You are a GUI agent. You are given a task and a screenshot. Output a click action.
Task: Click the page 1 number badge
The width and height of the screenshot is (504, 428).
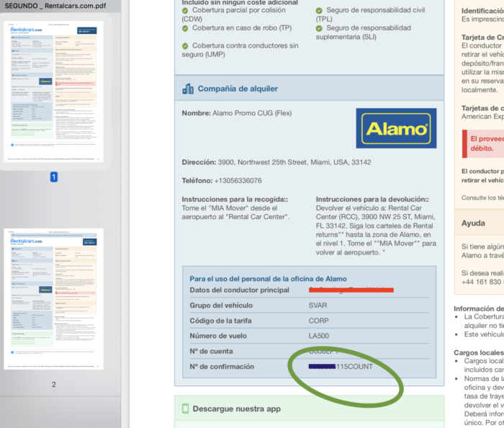coord(54,177)
